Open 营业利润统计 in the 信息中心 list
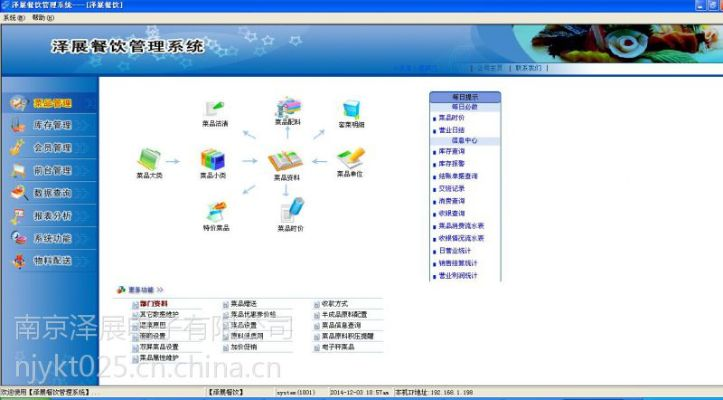The height and width of the screenshot is (400, 723). [x=458, y=276]
